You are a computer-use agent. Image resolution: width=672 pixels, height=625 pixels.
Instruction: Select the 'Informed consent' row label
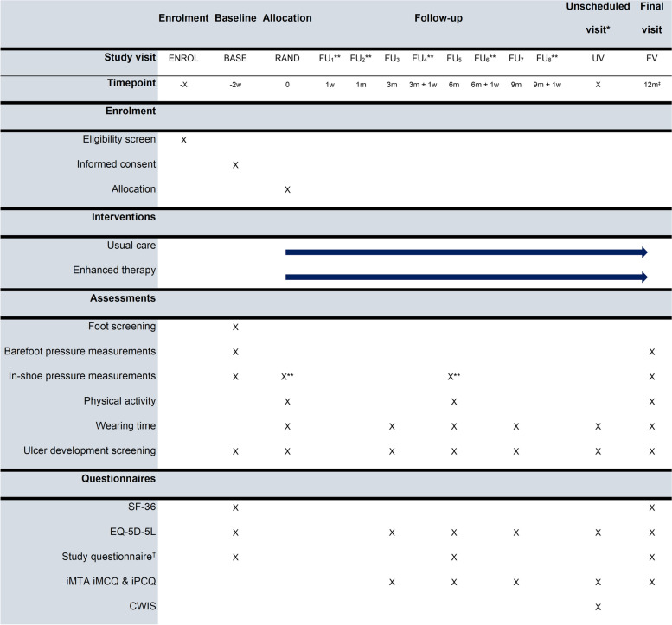(116, 164)
